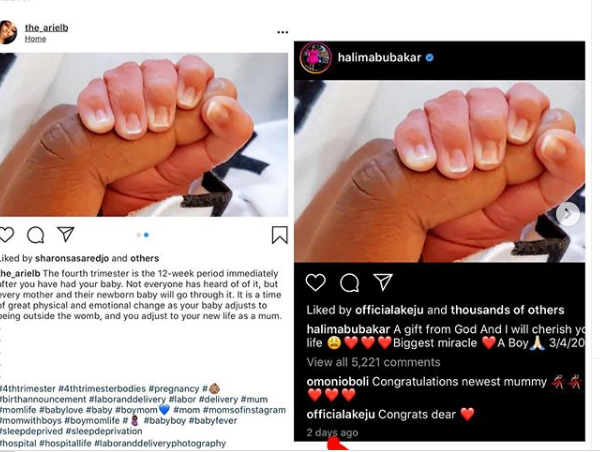Open omonioboli commenter profile

338,382
